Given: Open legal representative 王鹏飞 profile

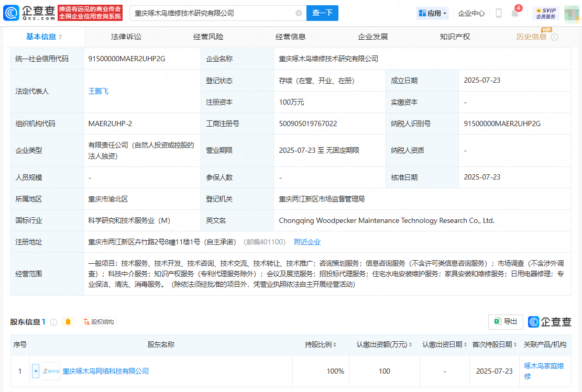Looking at the screenshot, I should coord(98,91).
